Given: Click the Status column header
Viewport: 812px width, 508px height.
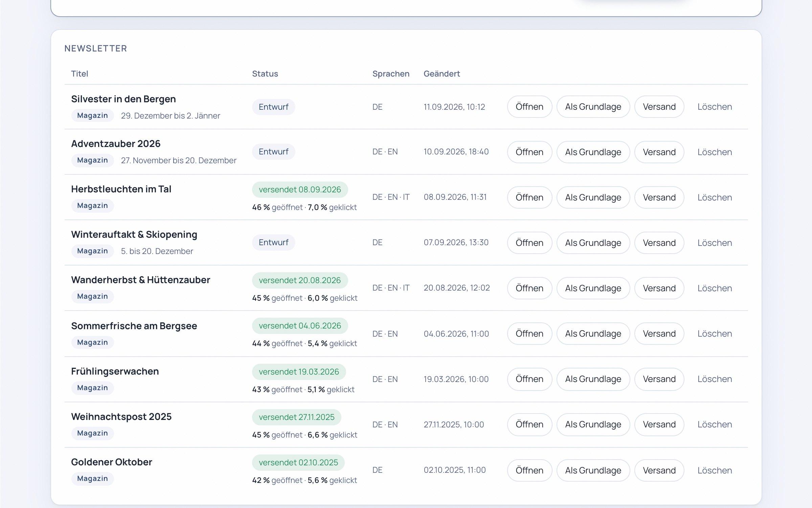Looking at the screenshot, I should (x=265, y=74).
